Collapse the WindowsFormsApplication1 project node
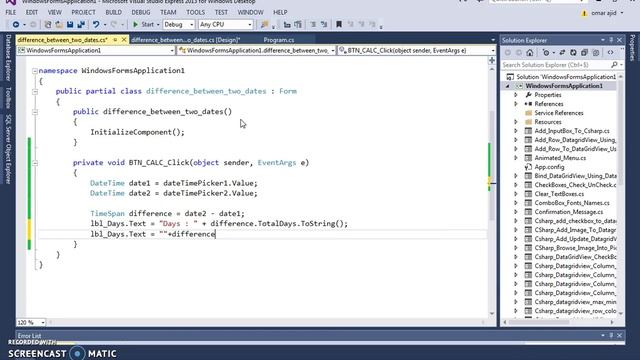640x360 pixels. point(508,86)
